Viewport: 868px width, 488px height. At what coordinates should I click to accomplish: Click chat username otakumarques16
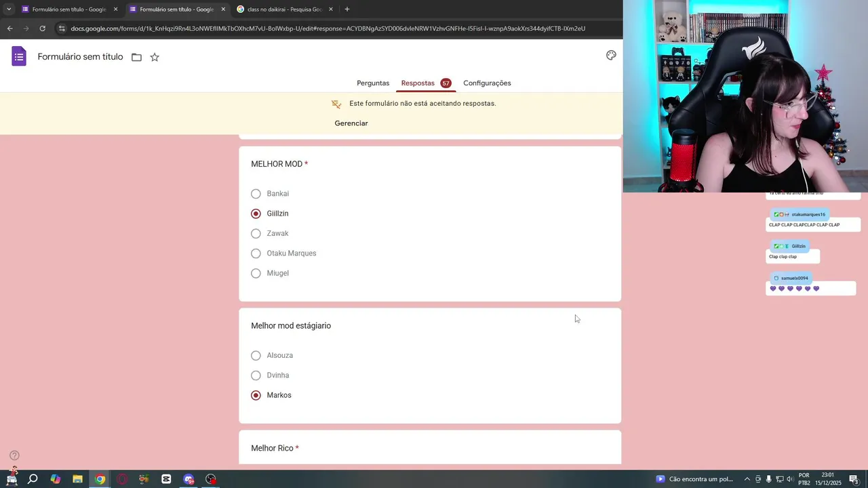click(x=808, y=214)
